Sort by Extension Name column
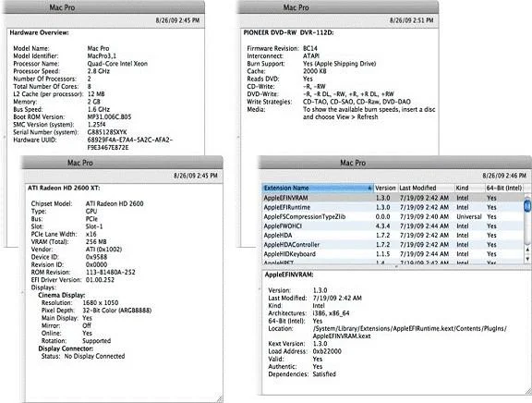The height and width of the screenshot is (403, 532). click(318, 188)
